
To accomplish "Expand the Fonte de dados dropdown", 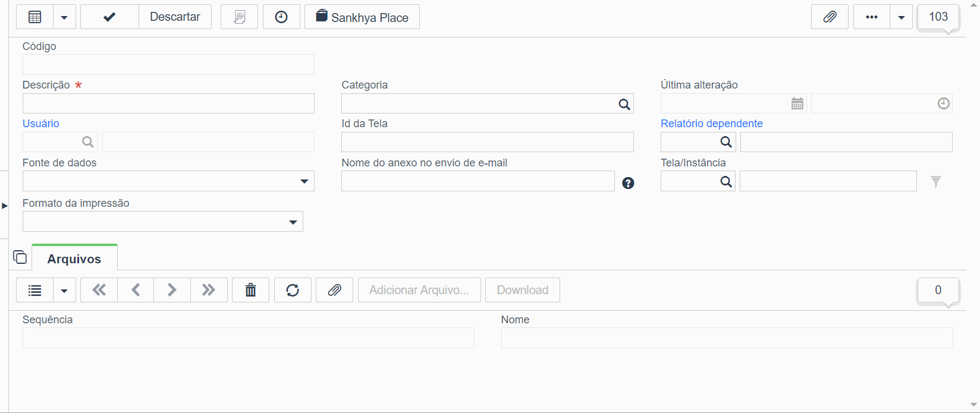I will click(x=304, y=181).
